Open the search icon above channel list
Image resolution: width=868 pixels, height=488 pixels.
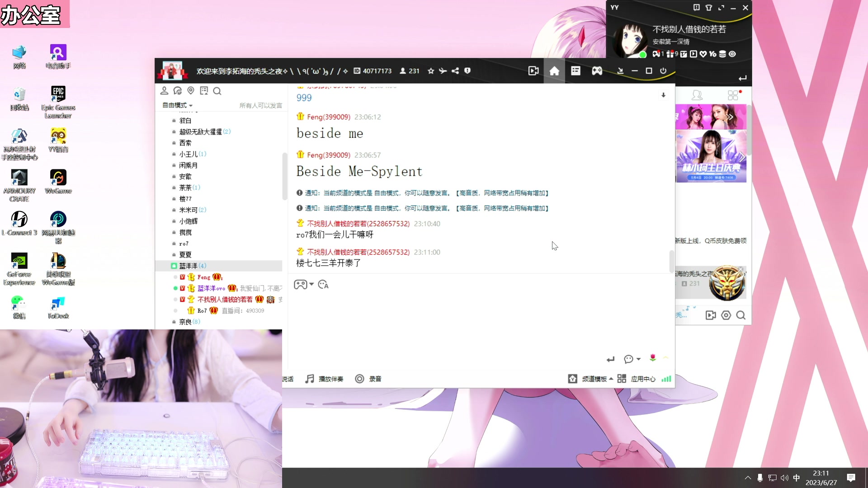pos(217,91)
